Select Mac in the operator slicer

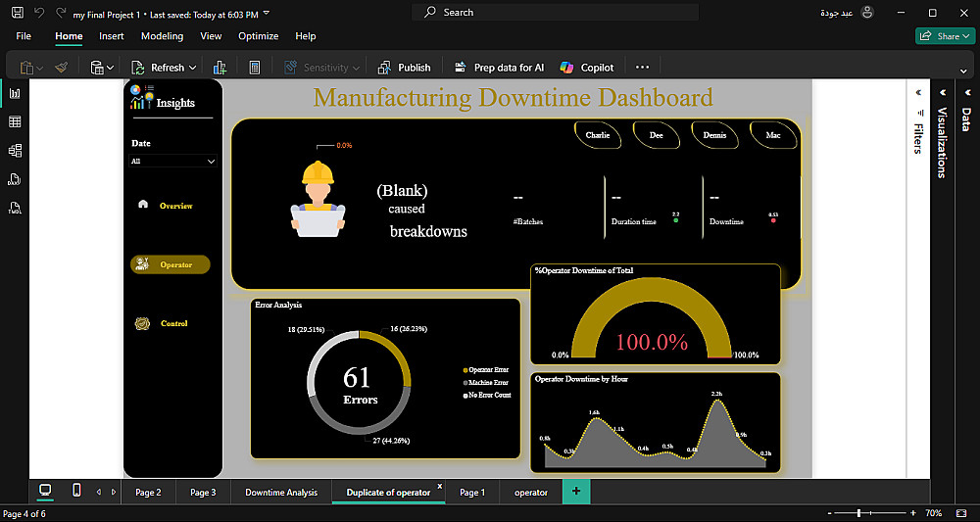click(x=773, y=135)
